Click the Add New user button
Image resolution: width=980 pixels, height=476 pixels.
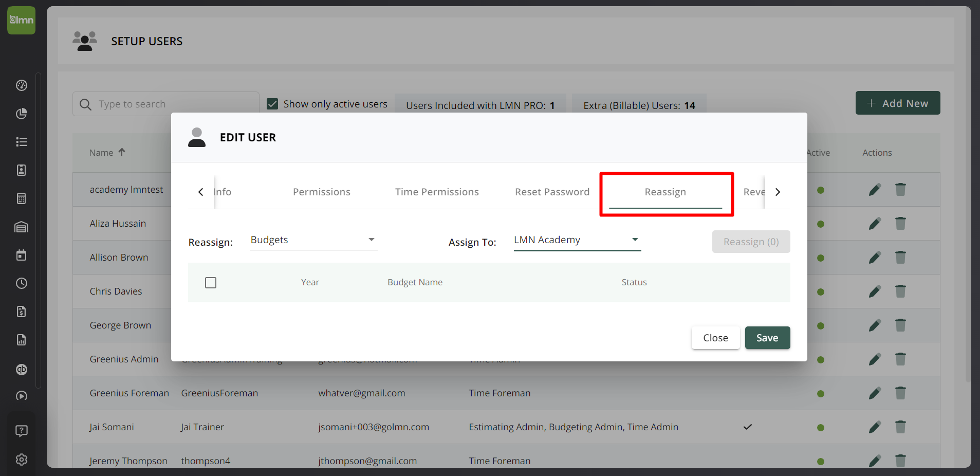point(897,103)
